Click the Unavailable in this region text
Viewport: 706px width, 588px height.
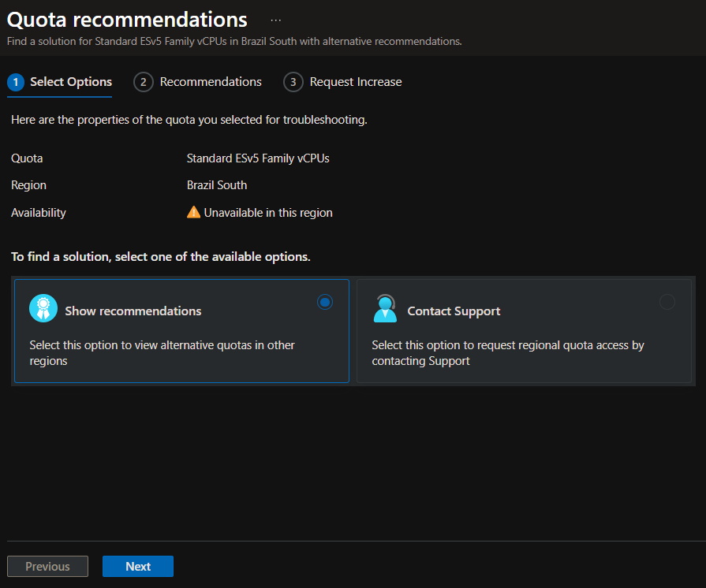click(x=268, y=213)
